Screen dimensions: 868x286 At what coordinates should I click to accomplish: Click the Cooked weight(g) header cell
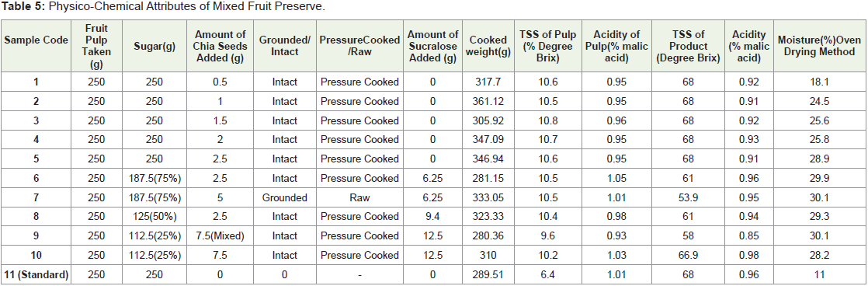tap(488, 46)
